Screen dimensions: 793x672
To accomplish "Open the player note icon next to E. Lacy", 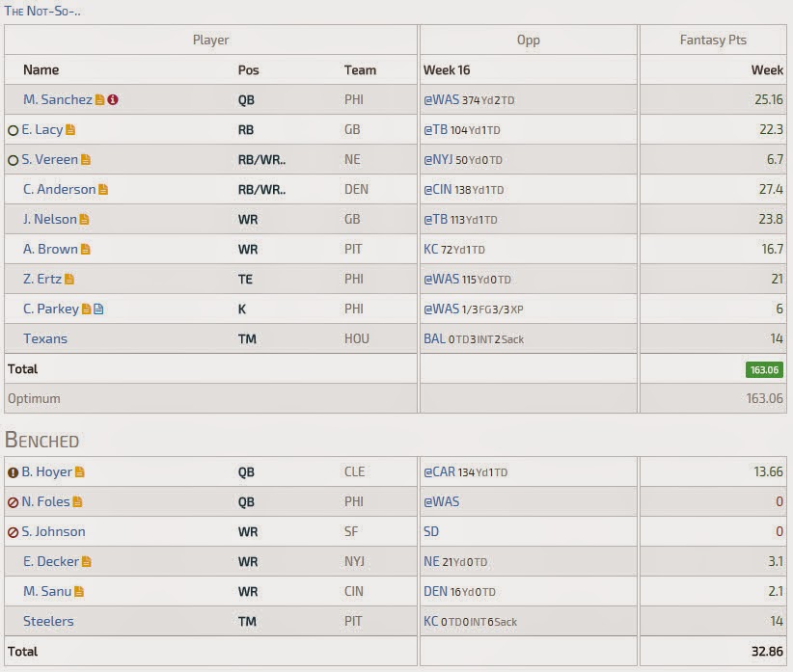I will [x=70, y=130].
